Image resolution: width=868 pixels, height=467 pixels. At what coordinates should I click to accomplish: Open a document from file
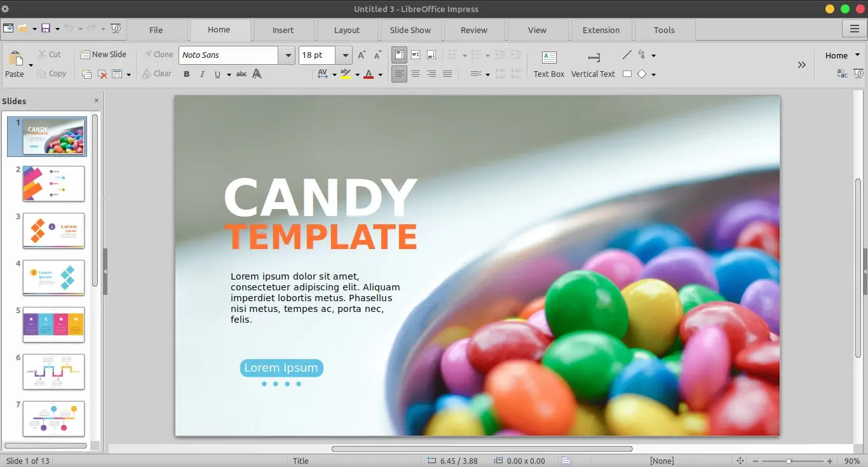coord(22,29)
